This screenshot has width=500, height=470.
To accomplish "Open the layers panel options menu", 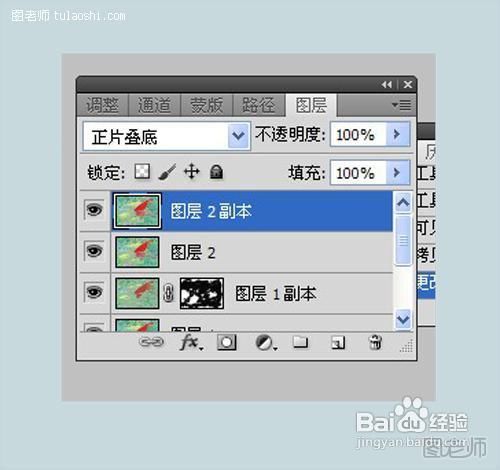I will (x=402, y=105).
